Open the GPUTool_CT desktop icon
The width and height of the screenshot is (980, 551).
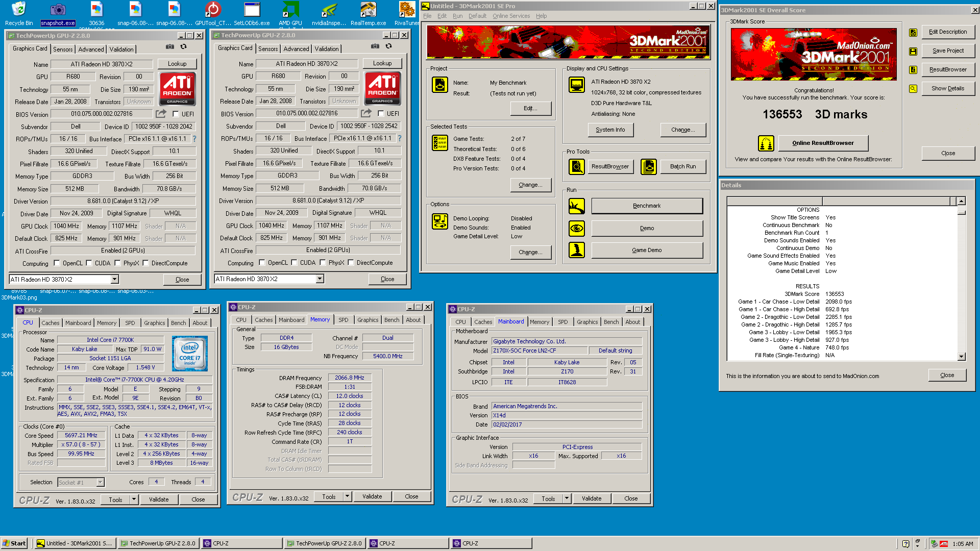(213, 13)
